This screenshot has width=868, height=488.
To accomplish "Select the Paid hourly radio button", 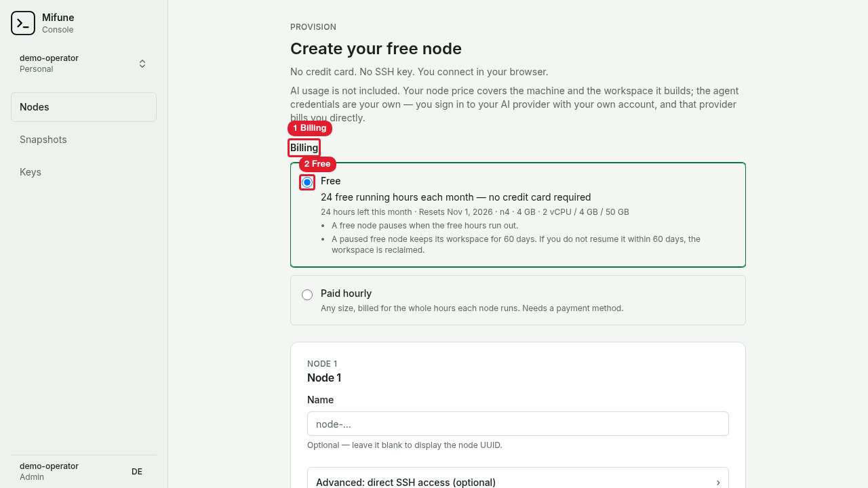I will [307, 295].
